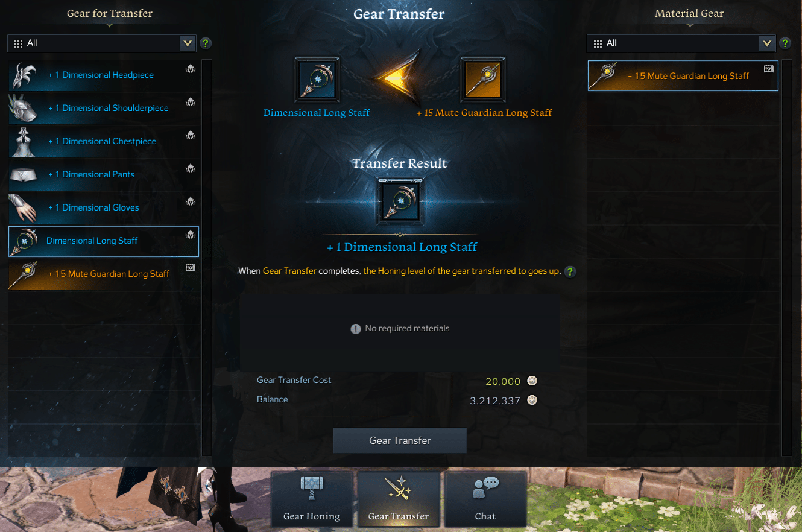Click the silver coin icon next to 20,000
The width and height of the screenshot is (802, 532).
point(532,381)
